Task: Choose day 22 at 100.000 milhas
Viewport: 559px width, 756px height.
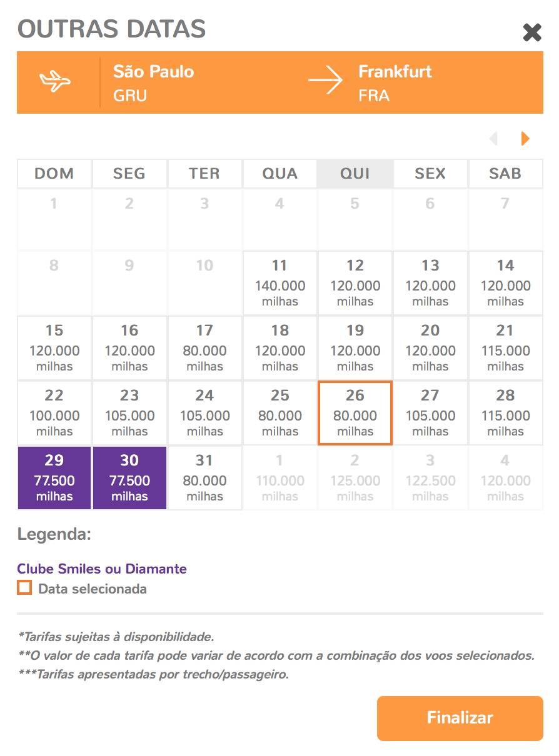Action: [x=54, y=413]
